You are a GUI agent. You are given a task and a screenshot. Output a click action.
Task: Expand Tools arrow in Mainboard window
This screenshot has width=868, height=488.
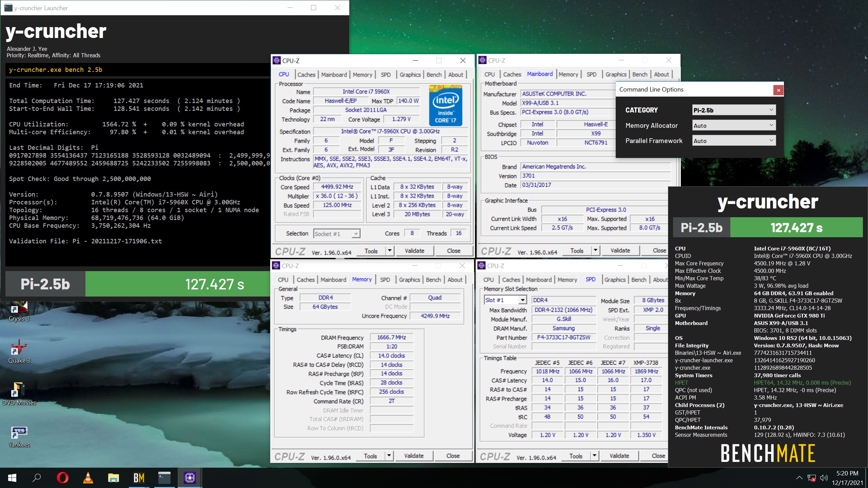(x=595, y=250)
